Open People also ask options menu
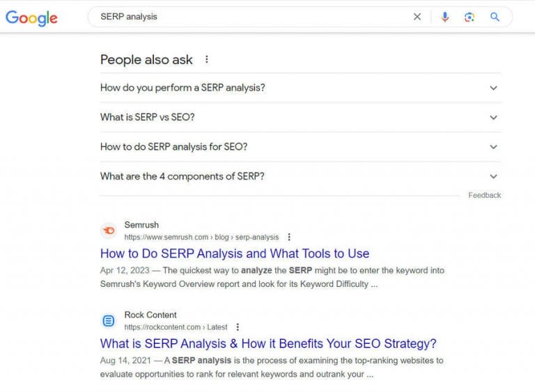Image resolution: width=535 pixels, height=392 pixels. (x=207, y=60)
